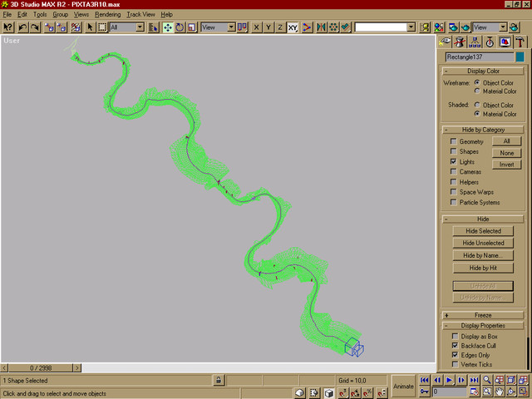This screenshot has height=399, width=532.
Task: Open the File menu
Action: click(x=7, y=15)
